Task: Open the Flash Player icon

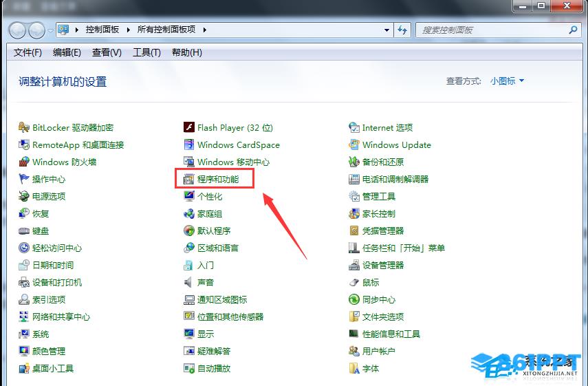Action: (x=189, y=127)
